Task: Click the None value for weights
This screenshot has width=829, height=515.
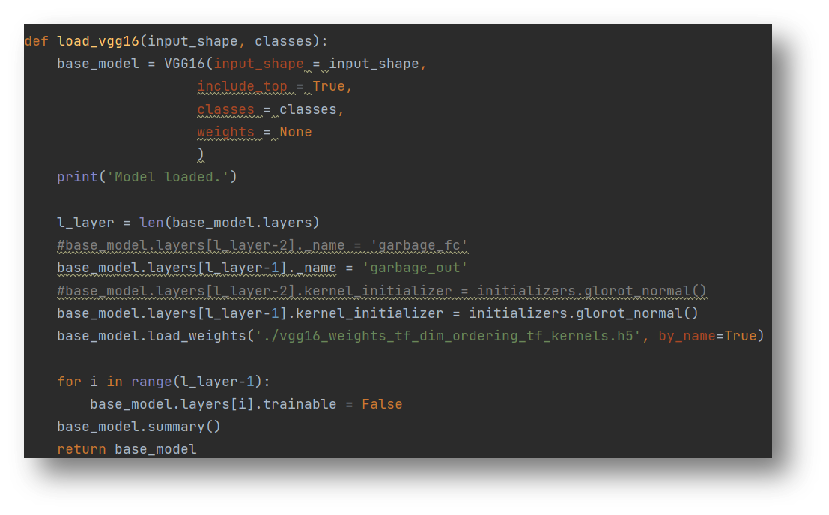Action: [x=296, y=132]
